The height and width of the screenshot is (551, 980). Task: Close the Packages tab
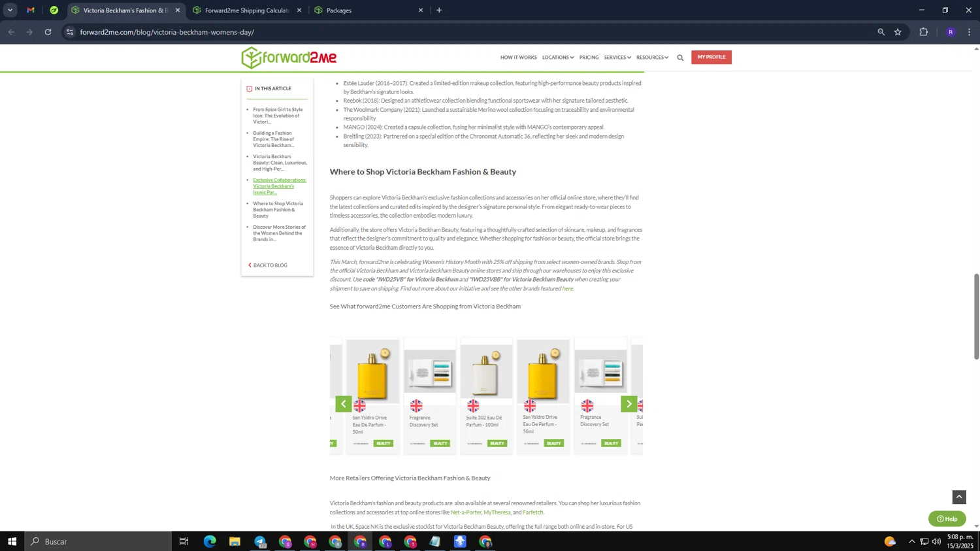pyautogui.click(x=421, y=10)
